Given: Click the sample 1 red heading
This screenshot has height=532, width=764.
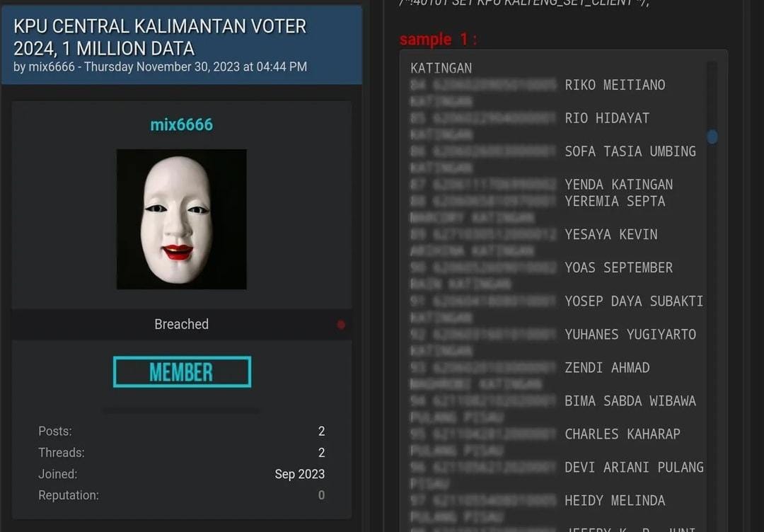Looking at the screenshot, I should tap(438, 39).
